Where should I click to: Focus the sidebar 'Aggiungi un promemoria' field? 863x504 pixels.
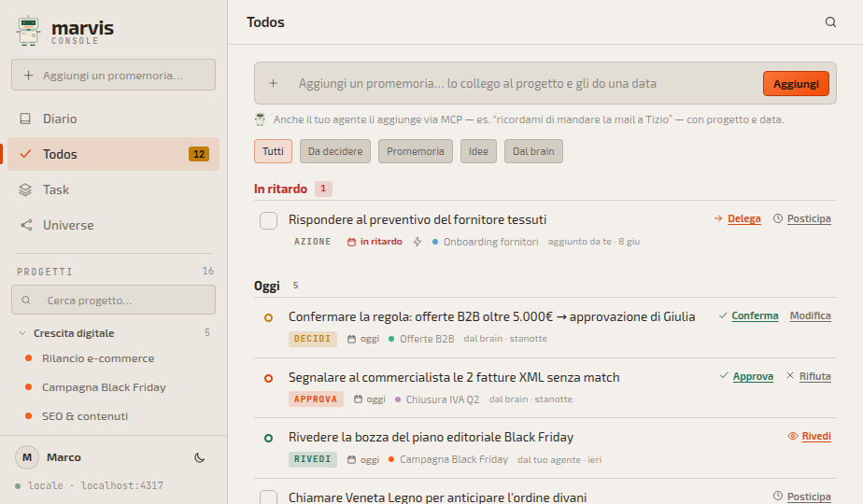[x=113, y=75]
